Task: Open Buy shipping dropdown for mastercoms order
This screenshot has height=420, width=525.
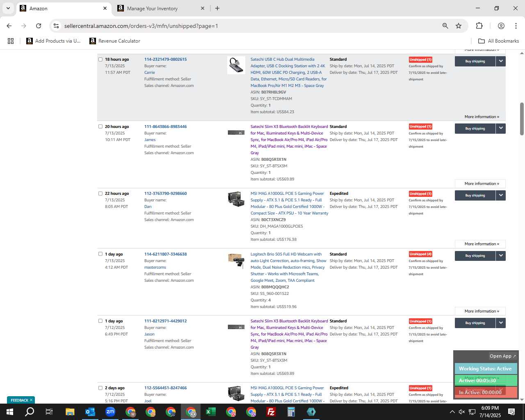Action: tap(501, 256)
